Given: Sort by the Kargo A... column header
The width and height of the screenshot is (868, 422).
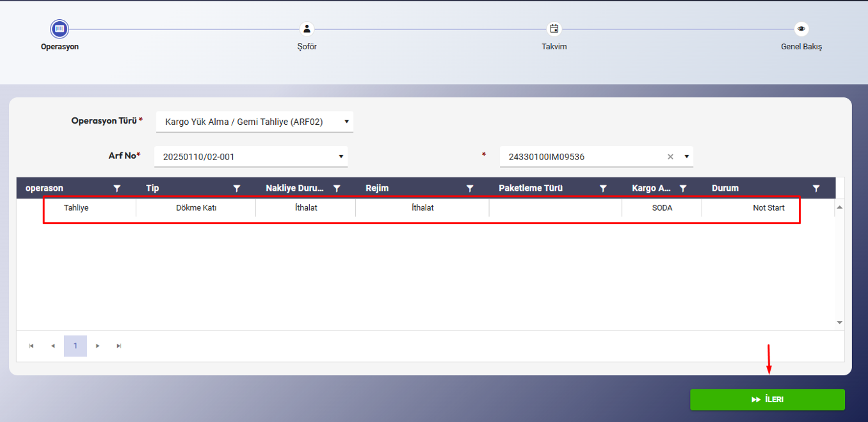Looking at the screenshot, I should tap(652, 188).
